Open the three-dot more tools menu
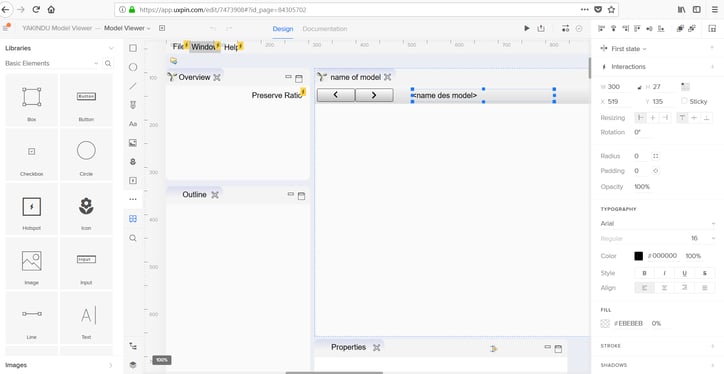724x374 pixels. click(133, 199)
